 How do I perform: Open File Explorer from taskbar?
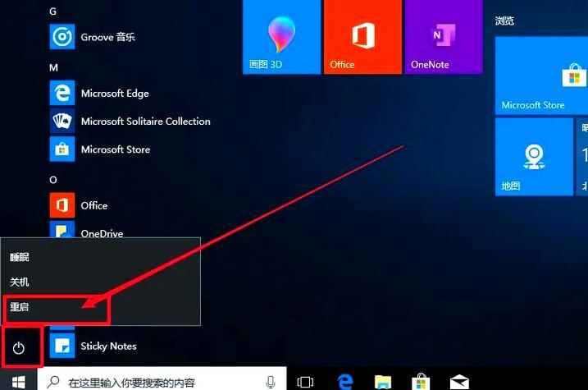[x=383, y=382]
